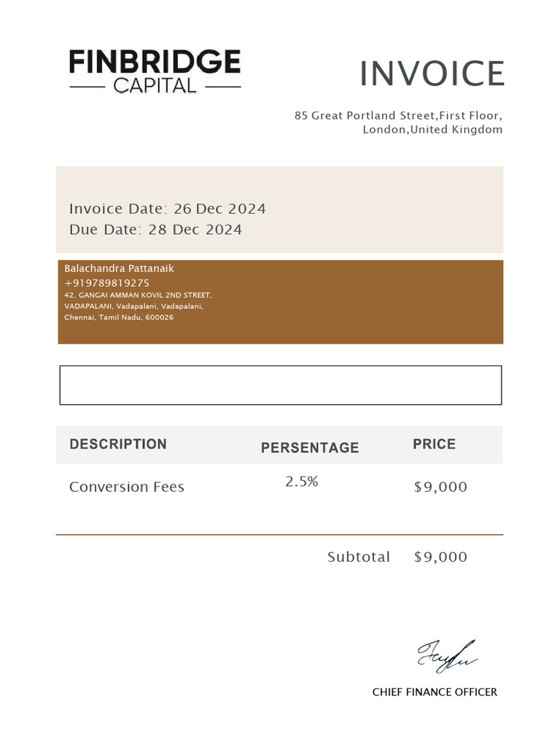
Task: Click the PERSENTAGE column header
Action: [310, 447]
